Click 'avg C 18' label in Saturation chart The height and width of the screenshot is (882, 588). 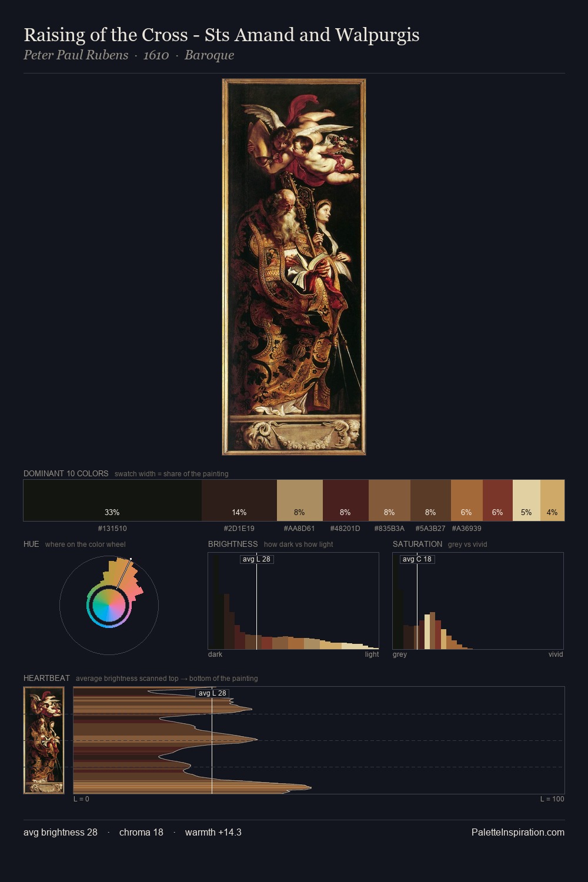pyautogui.click(x=417, y=559)
